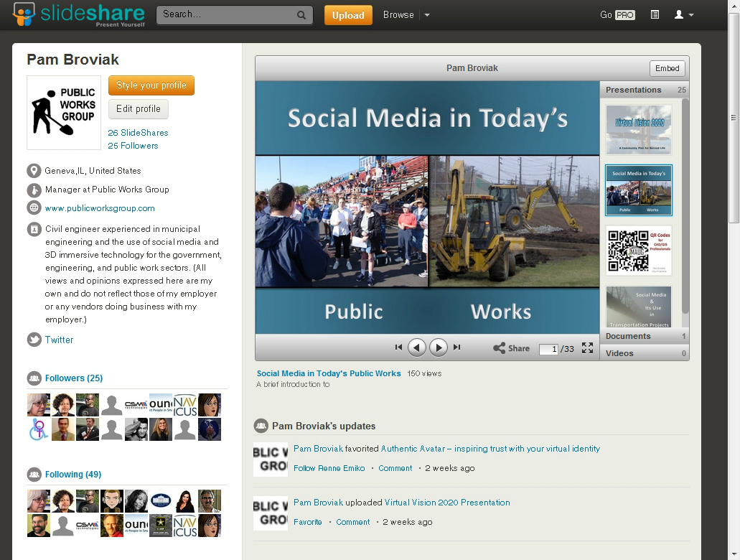Click Favorite on uploaded update
This screenshot has height=560, width=740.
click(308, 522)
